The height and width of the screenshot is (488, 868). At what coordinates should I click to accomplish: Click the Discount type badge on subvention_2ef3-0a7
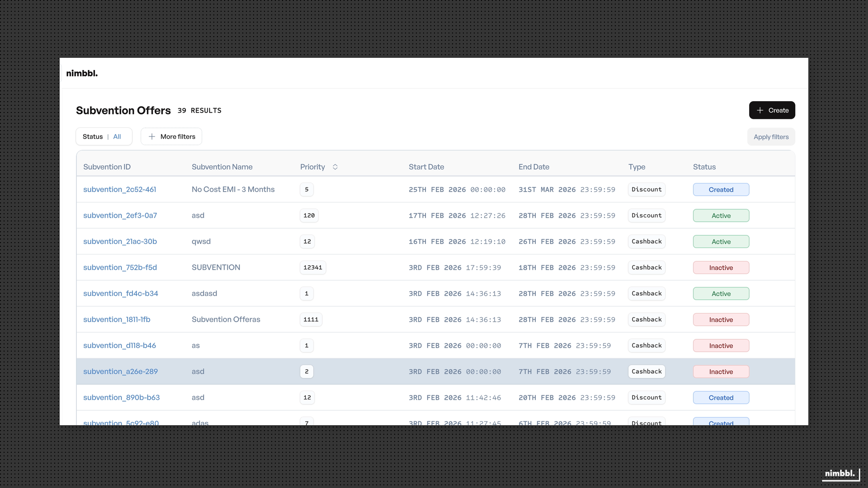click(646, 216)
